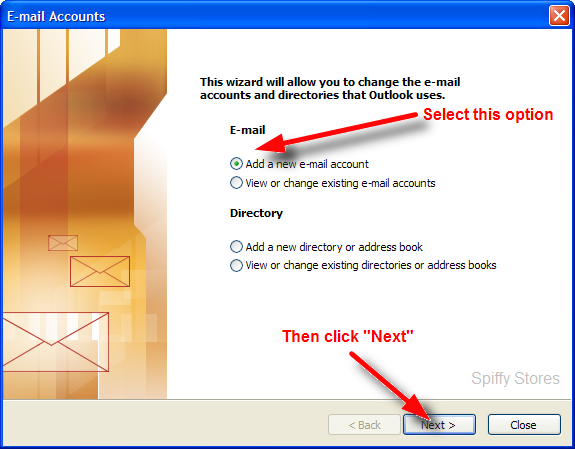
Task: Click the 'Spiffy Stores' watermark text
Action: [515, 379]
